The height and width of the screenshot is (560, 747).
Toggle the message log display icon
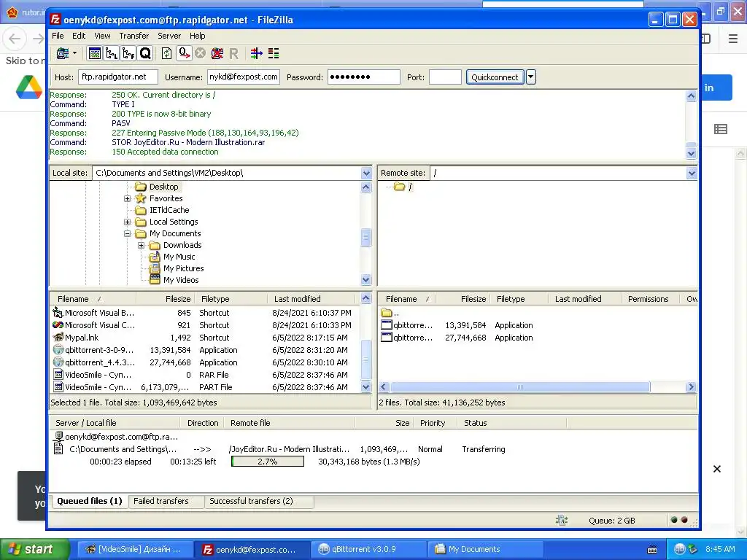click(x=94, y=53)
